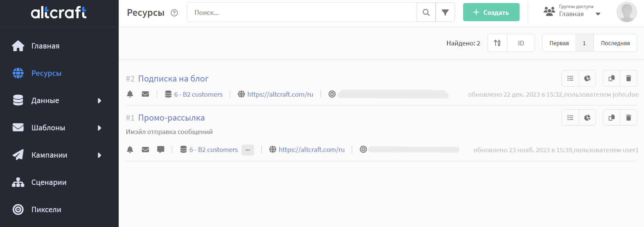The height and width of the screenshot is (227, 644).
Task: Open Пиксели in the sidebar
Action: (x=46, y=209)
